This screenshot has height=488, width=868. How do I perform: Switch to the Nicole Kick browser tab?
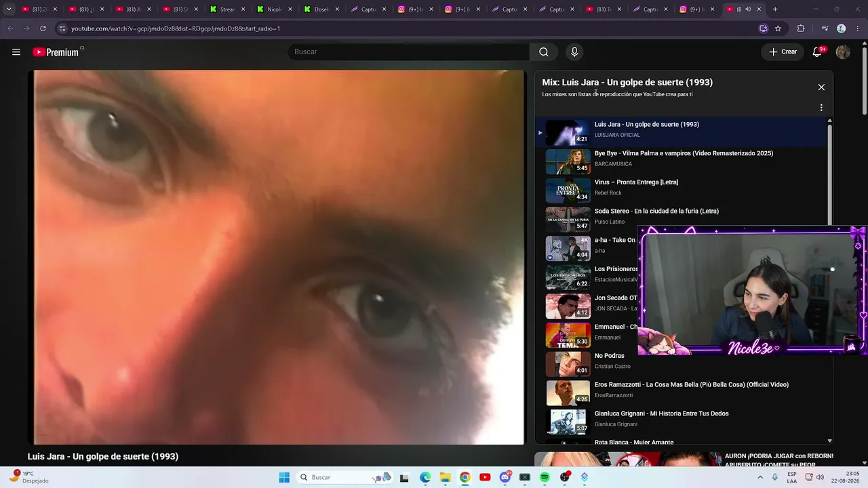(274, 9)
